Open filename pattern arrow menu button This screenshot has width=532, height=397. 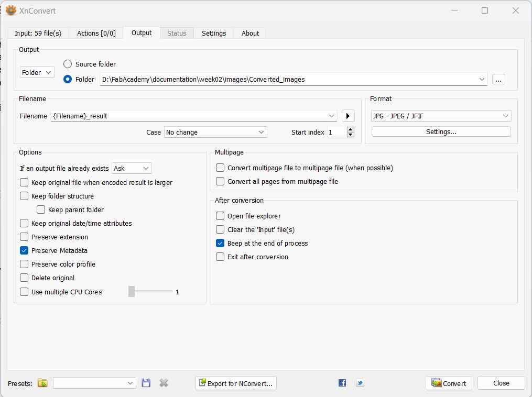pos(348,116)
